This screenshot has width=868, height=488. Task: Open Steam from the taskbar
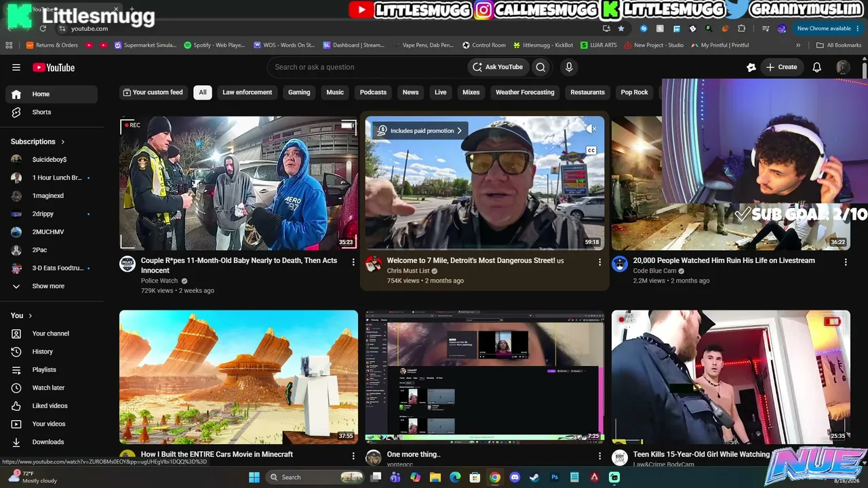(534, 477)
